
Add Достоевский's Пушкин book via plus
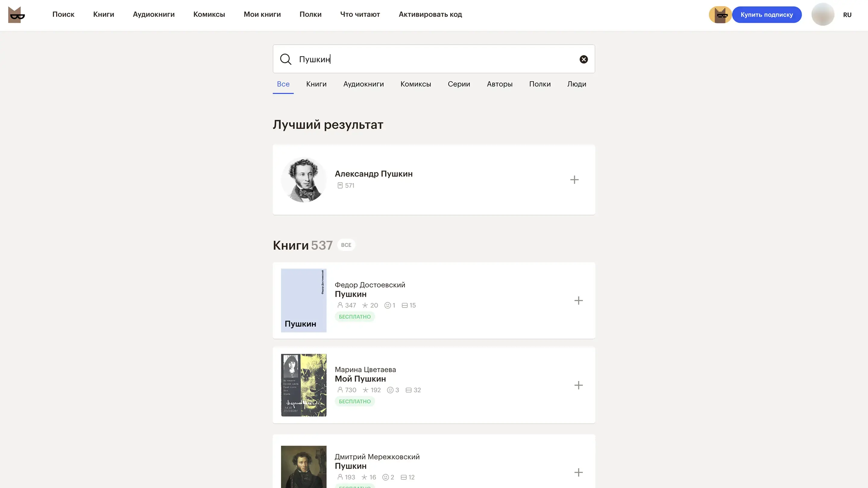(578, 300)
